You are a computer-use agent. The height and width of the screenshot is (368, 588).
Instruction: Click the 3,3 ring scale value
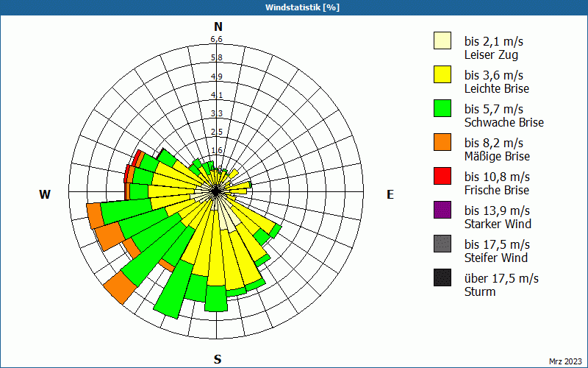click(x=217, y=113)
